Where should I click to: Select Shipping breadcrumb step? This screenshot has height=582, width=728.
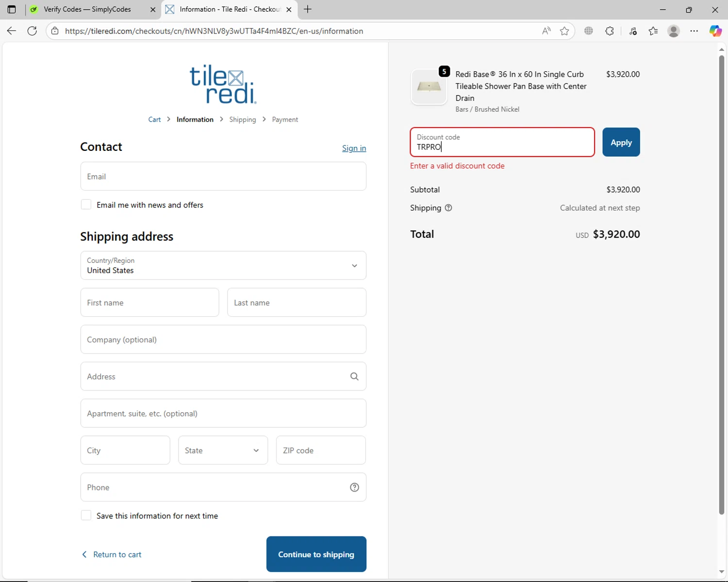coord(243,119)
